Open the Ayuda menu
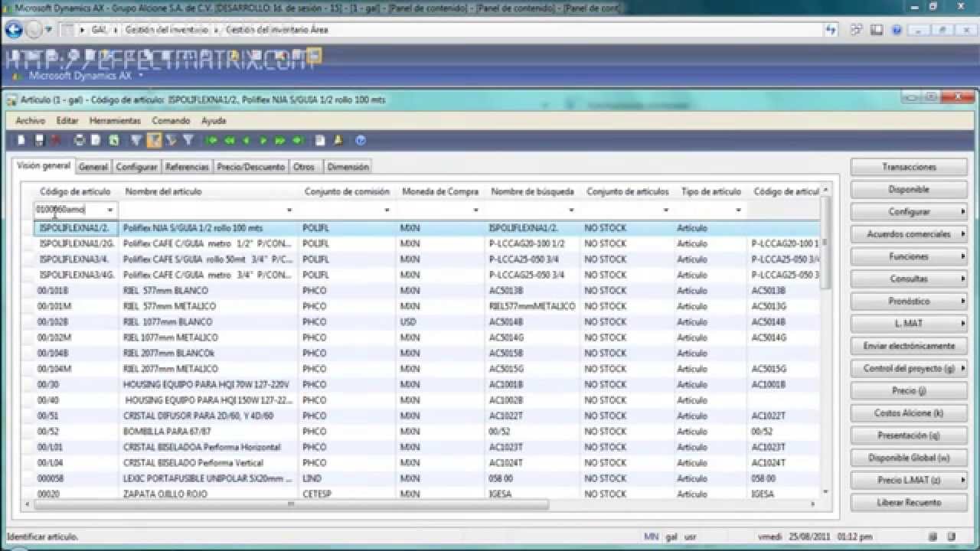This screenshot has width=980, height=551. (x=214, y=121)
